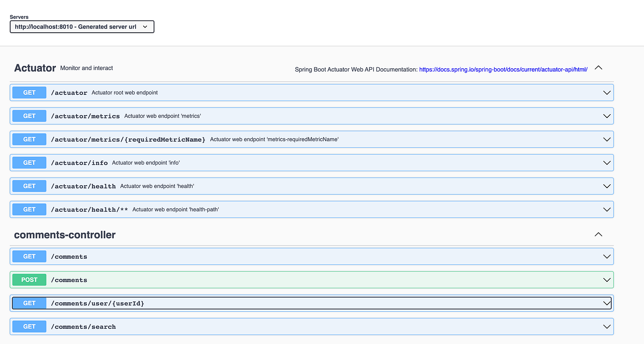Click the Actuator section heading
The width and height of the screenshot is (644, 344).
coord(35,68)
